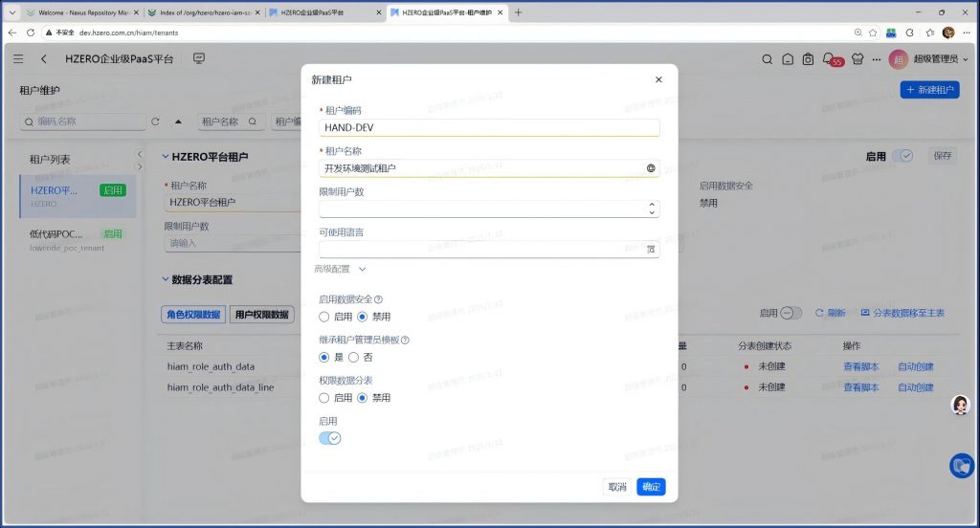Click the theme shirt icon in header
The height and width of the screenshot is (528, 980).
click(x=856, y=59)
